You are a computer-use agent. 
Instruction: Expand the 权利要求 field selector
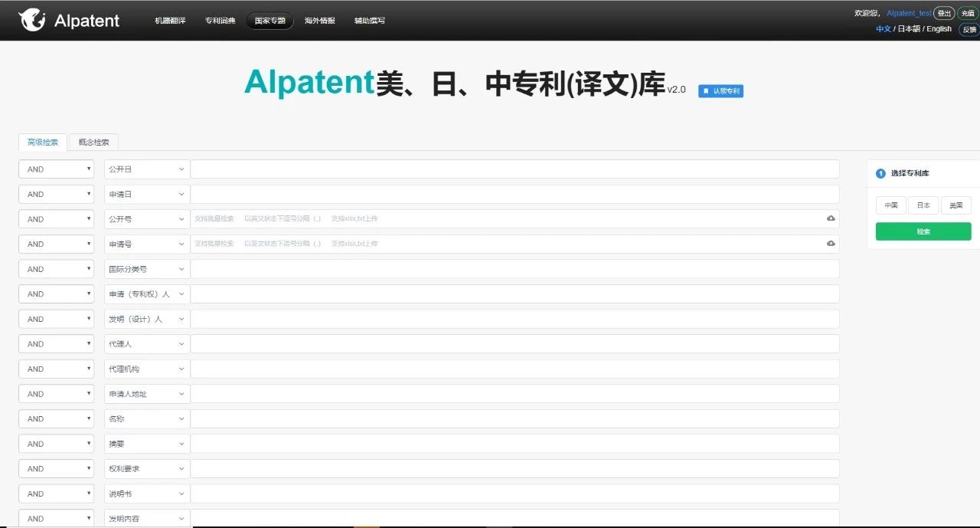(147, 469)
